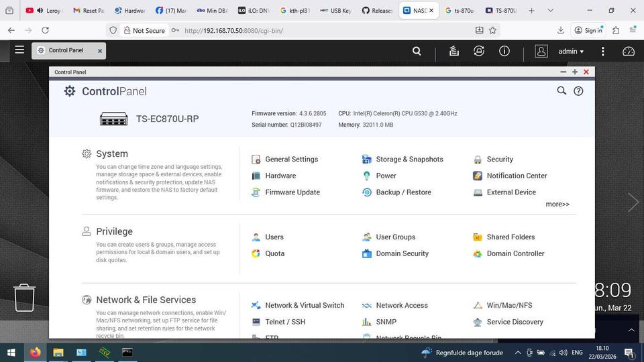Open the QTS dashboard gauge icon
This screenshot has width=644, height=362.
click(629, 52)
